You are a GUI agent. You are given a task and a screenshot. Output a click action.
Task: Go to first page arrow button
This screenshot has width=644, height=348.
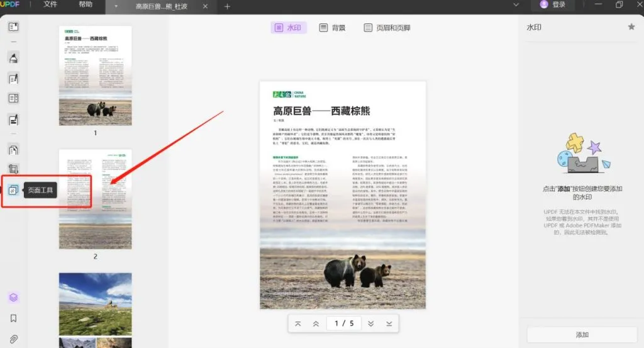297,323
